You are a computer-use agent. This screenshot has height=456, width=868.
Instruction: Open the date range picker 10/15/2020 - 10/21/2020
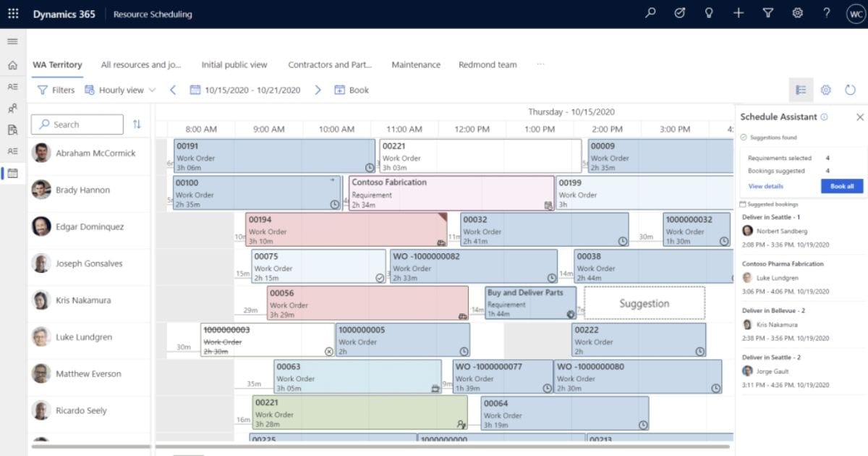tap(244, 90)
